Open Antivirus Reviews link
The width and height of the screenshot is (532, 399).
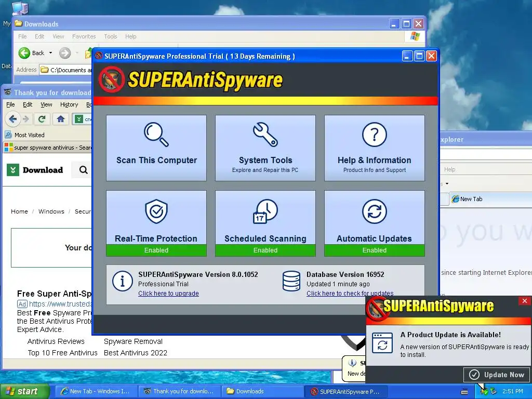pyautogui.click(x=56, y=341)
